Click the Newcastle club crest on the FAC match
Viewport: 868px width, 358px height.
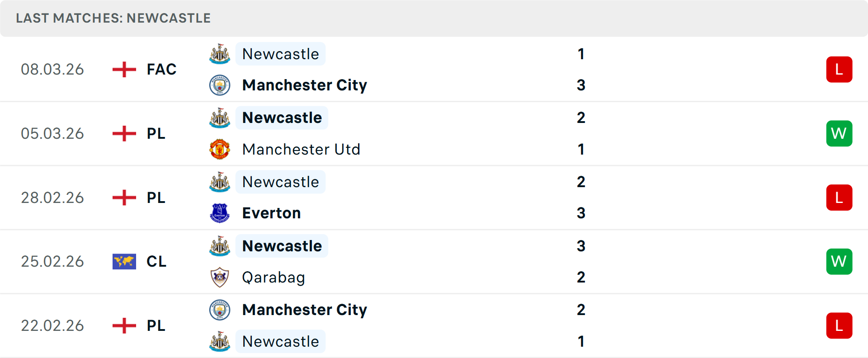click(x=219, y=54)
